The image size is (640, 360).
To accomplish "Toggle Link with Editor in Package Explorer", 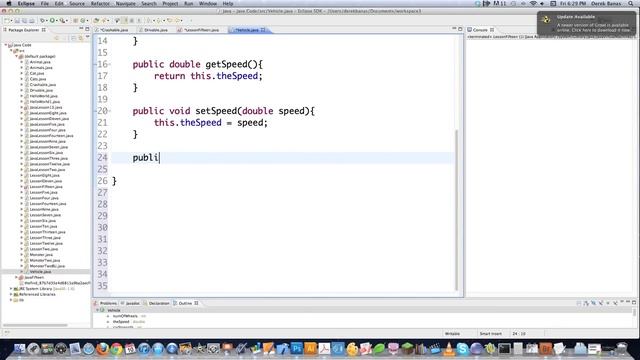I will tap(81, 38).
